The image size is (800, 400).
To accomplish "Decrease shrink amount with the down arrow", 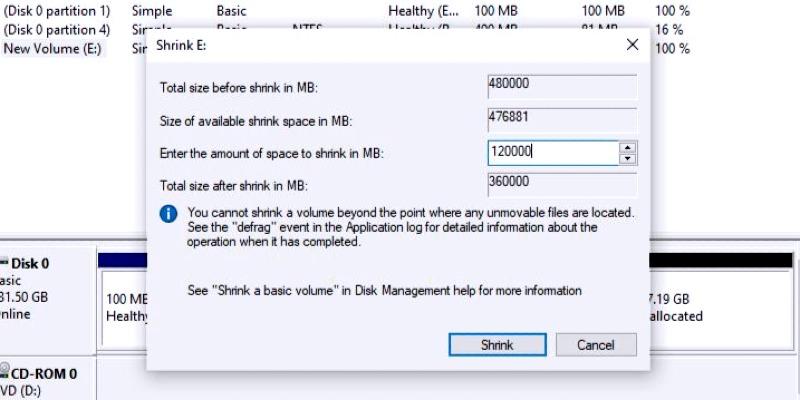I will pos(628,159).
